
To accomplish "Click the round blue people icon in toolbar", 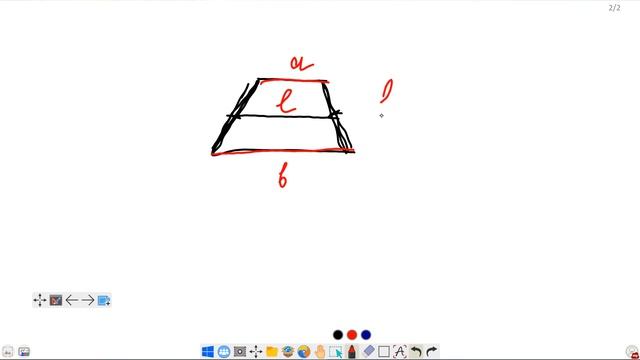I will pyautogui.click(x=224, y=351).
